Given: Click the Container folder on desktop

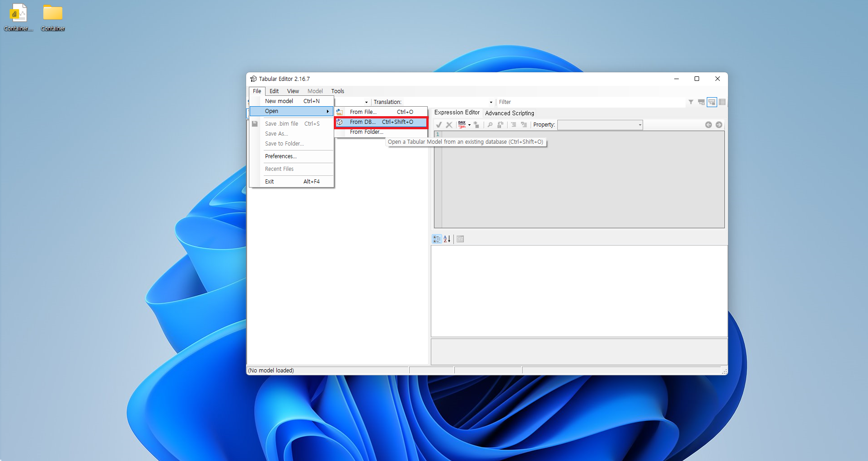Looking at the screenshot, I should pos(53,18).
